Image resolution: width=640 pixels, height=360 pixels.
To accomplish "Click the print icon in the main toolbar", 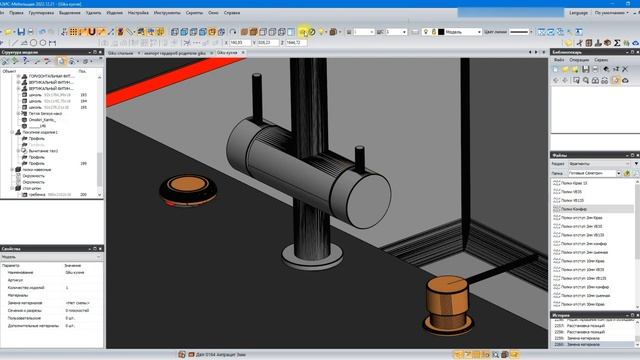I will pos(31,31).
